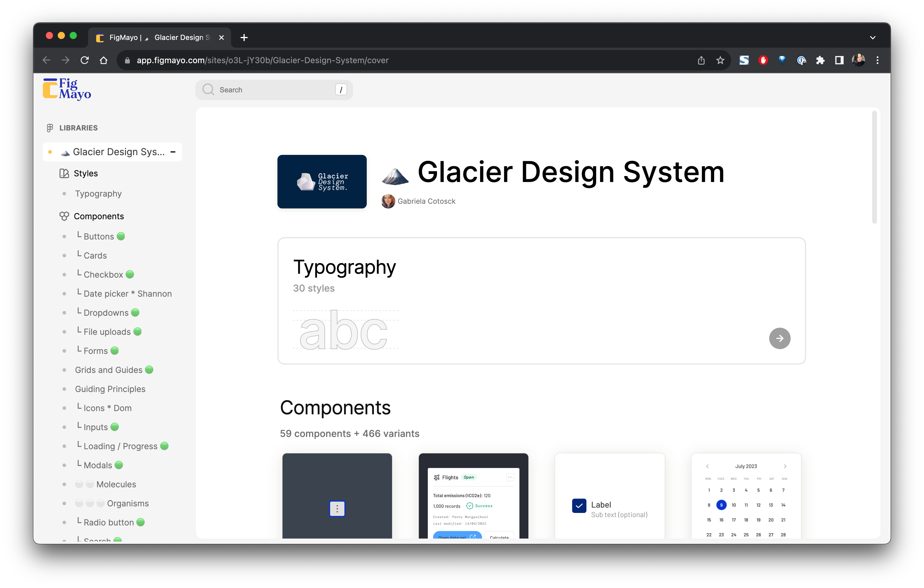The image size is (924, 588).
Task: Click the browser address bar URL
Action: 263,61
